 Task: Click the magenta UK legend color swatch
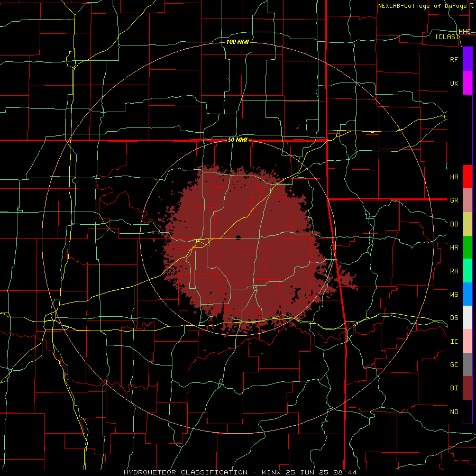click(467, 83)
